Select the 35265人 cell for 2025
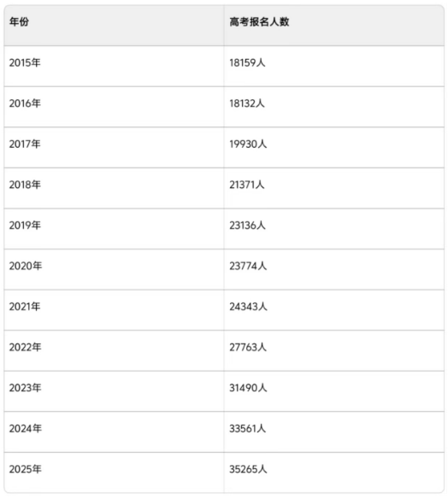The width and height of the screenshot is (448, 499). [248, 469]
